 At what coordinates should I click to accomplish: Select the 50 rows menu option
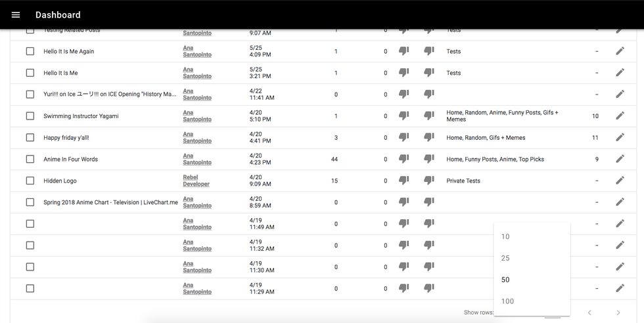click(x=505, y=280)
